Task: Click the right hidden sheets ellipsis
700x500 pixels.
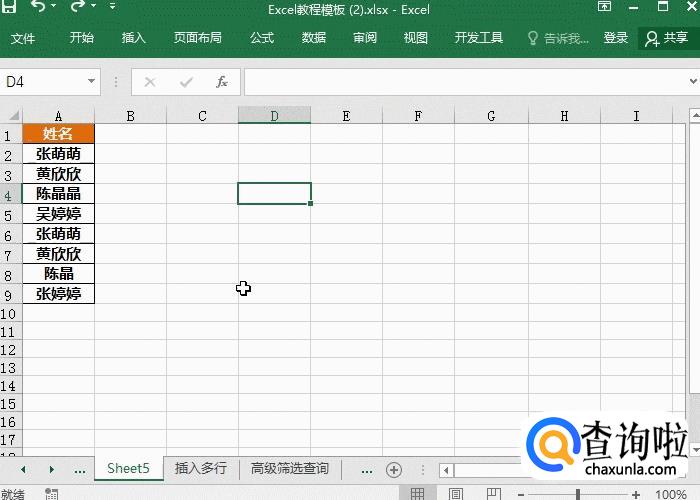Action: click(367, 471)
